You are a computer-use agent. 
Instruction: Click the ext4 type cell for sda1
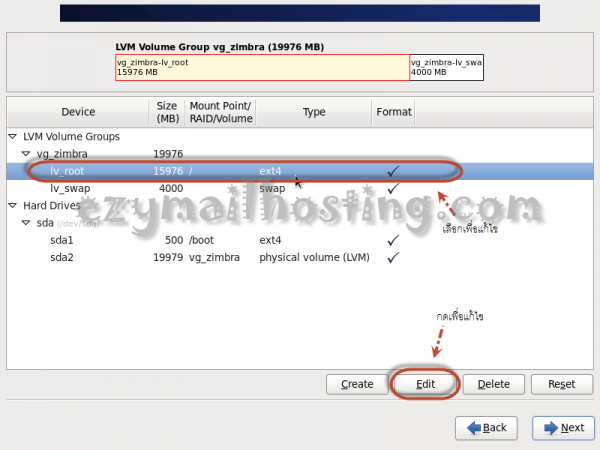270,240
